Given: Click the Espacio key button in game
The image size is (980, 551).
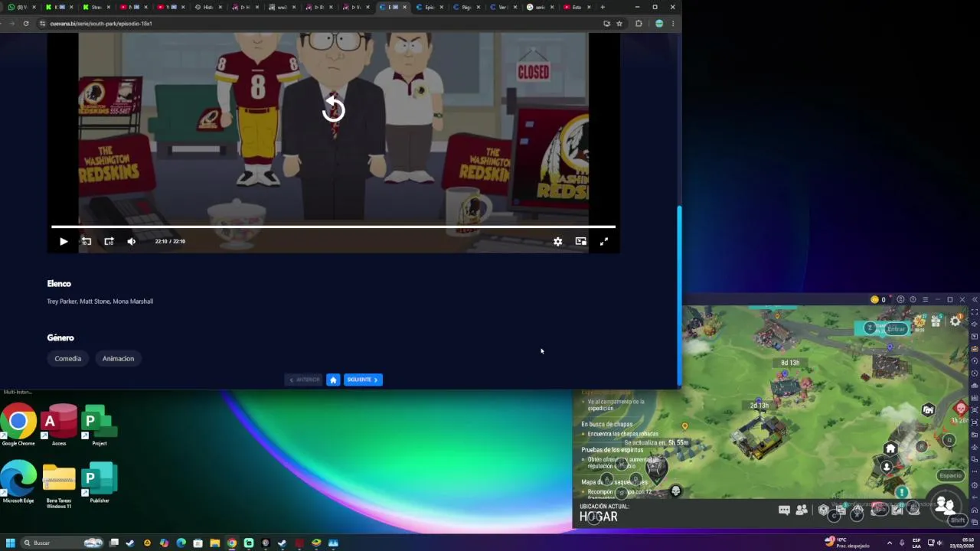Looking at the screenshot, I should 950,475.
